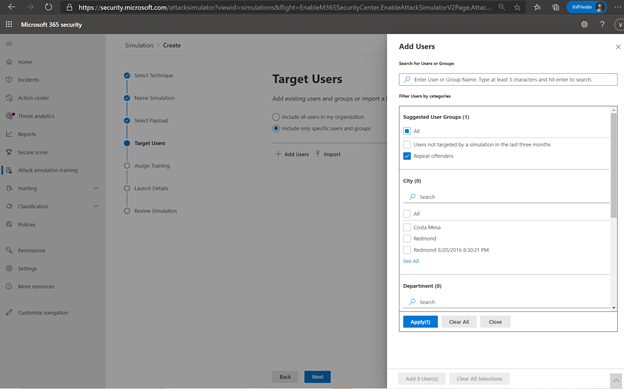Click See All cities link
Screen dimensions: 624x389
411,261
